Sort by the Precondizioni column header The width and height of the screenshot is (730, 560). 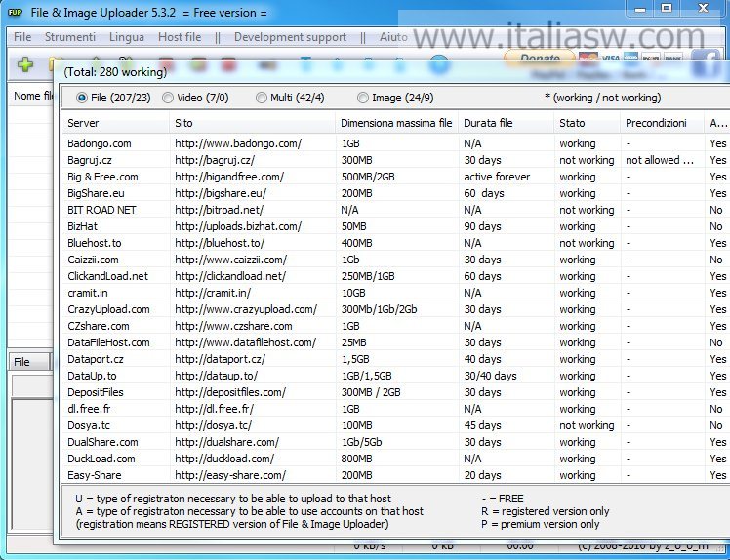click(662, 123)
